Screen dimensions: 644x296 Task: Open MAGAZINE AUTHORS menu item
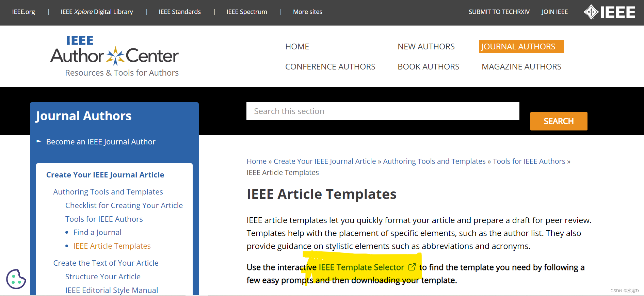pyautogui.click(x=521, y=67)
